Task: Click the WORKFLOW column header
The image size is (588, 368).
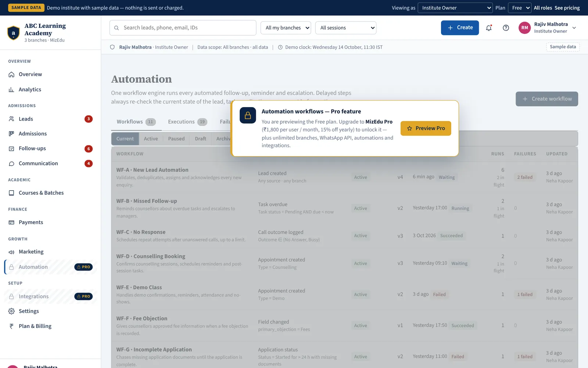Action: [130, 154]
